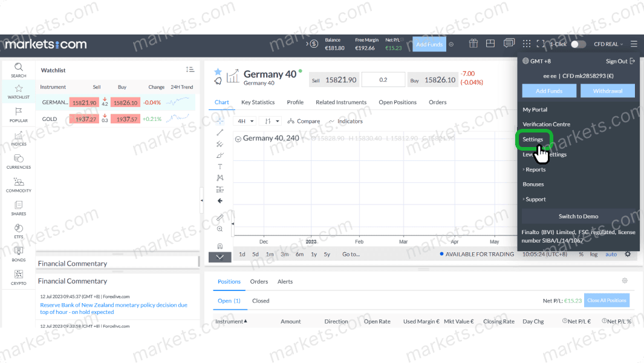This screenshot has height=363, width=644.
Task: Open Bonuses menu entry
Action: coord(533,184)
